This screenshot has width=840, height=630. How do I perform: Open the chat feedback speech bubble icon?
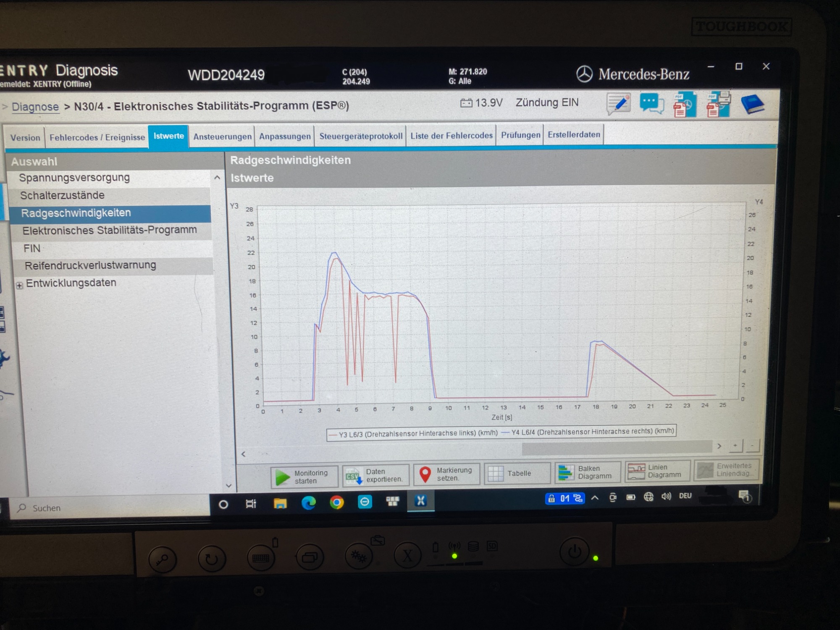651,104
